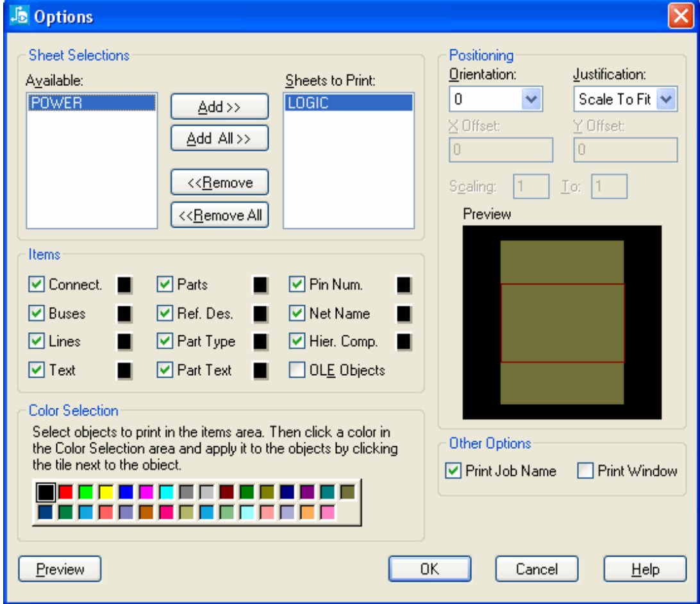Pick the red swatch in Color Selection

(65, 492)
